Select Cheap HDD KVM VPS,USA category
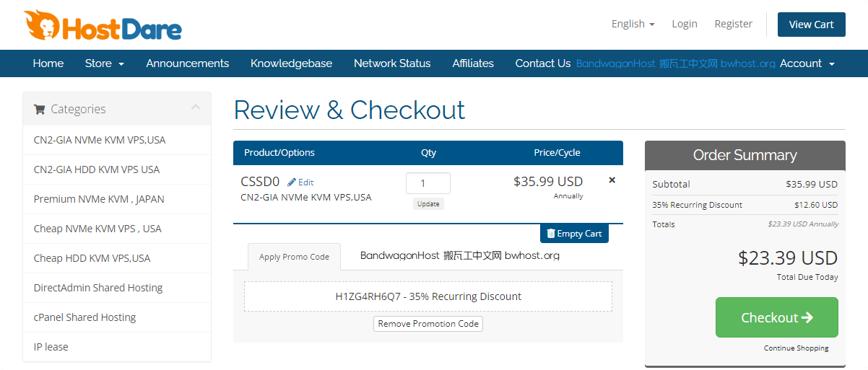Screen dimensions: 868x370 pyautogui.click(x=117, y=258)
